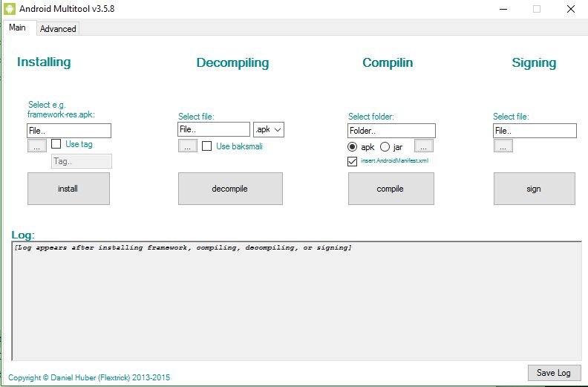Click the Android Multitool app icon
Screen dimensions: 588x387
point(10,9)
